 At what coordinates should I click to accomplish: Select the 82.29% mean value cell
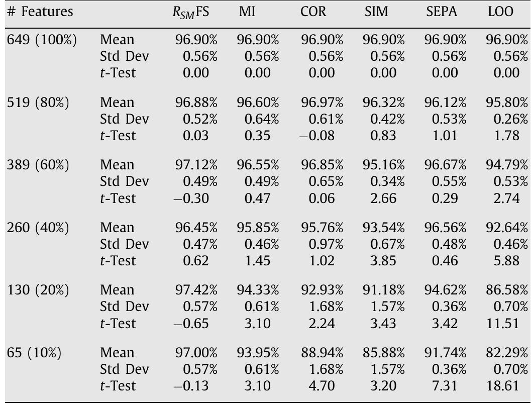point(507,353)
